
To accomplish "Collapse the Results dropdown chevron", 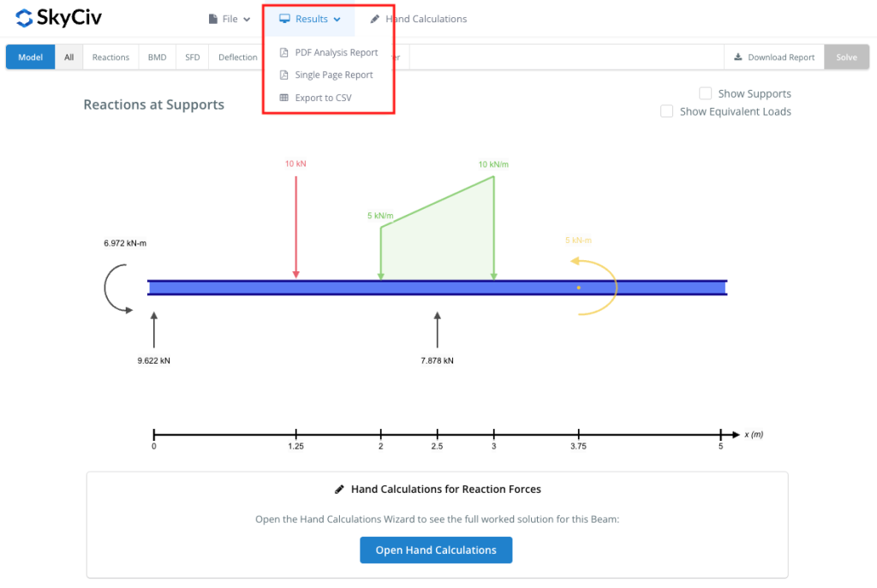I will [337, 20].
